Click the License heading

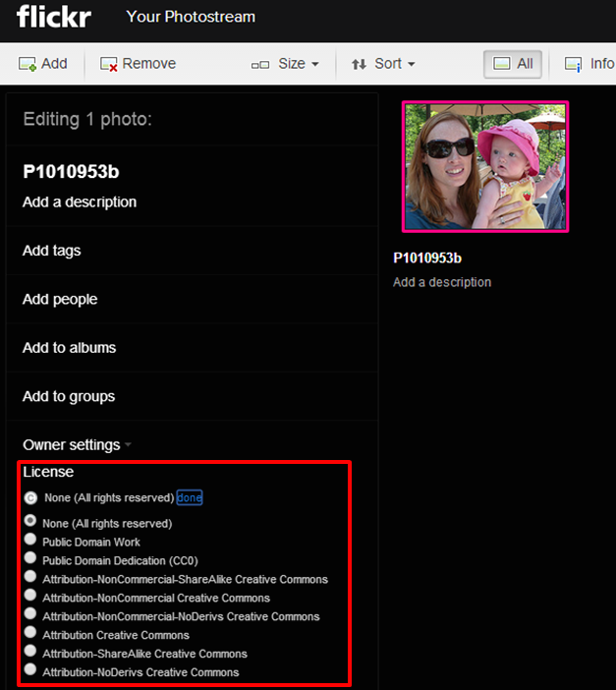click(x=48, y=472)
